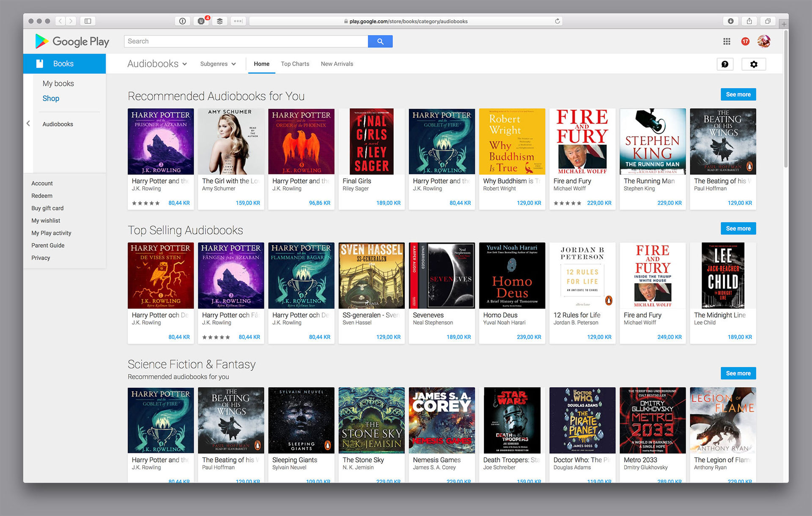Open the Google apps grid icon
This screenshot has width=812, height=516.
[727, 41]
